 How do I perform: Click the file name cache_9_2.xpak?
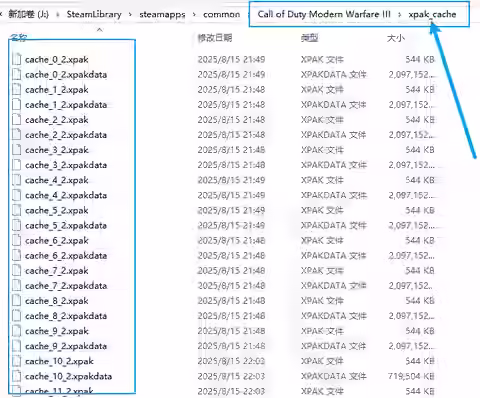57,331
